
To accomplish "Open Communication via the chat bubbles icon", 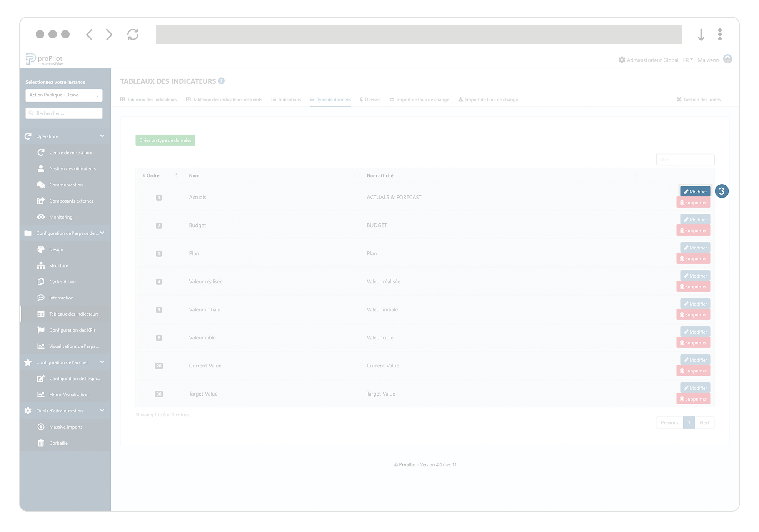I will pos(41,185).
